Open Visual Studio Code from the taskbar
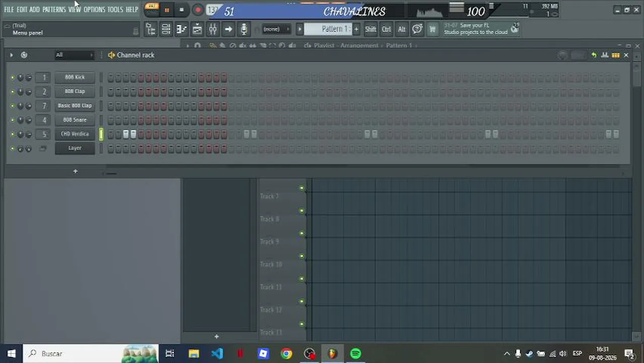 (217, 353)
